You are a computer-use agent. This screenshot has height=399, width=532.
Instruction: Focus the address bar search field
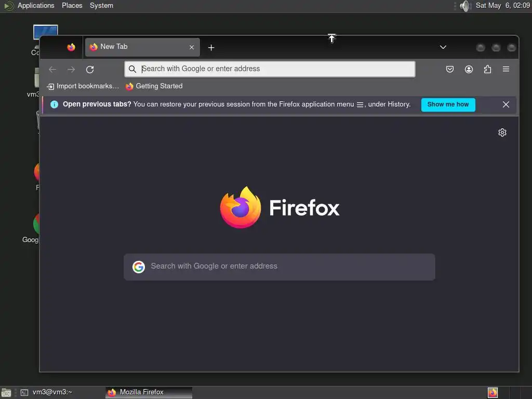pos(270,69)
